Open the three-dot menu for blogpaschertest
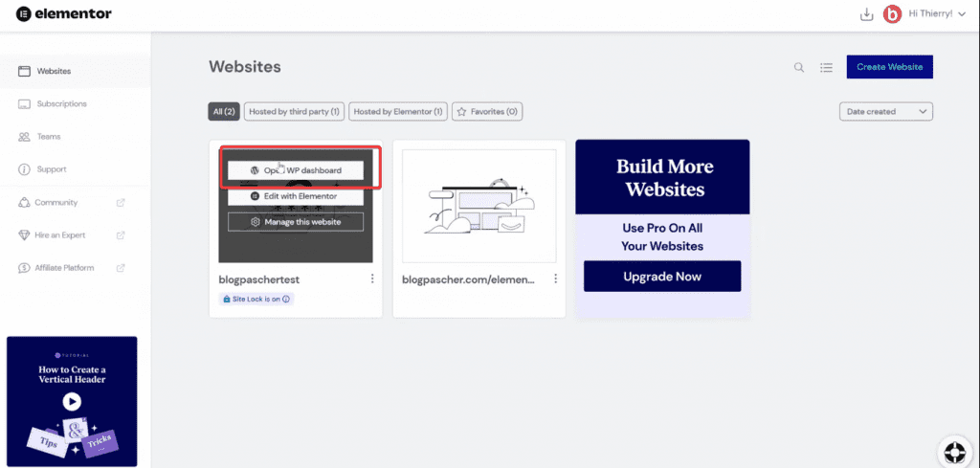 point(372,279)
